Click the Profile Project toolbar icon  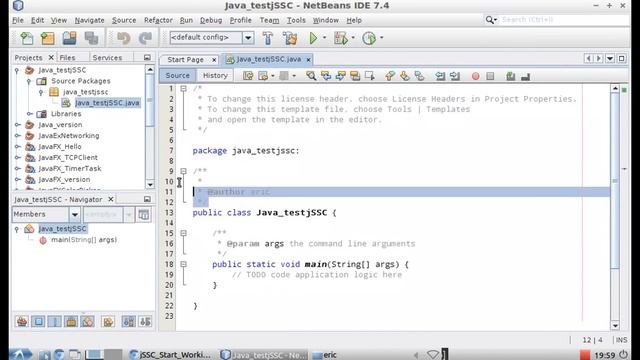pyautogui.click(x=369, y=38)
